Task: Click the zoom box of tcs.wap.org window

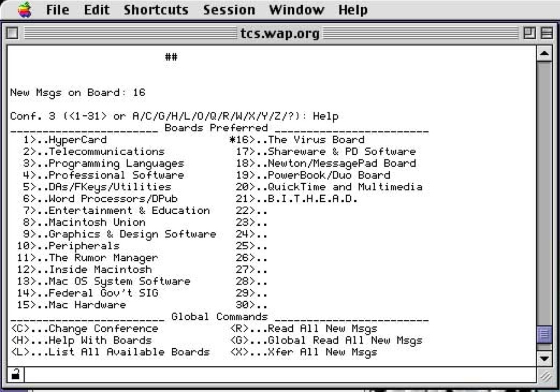Action: (529, 33)
